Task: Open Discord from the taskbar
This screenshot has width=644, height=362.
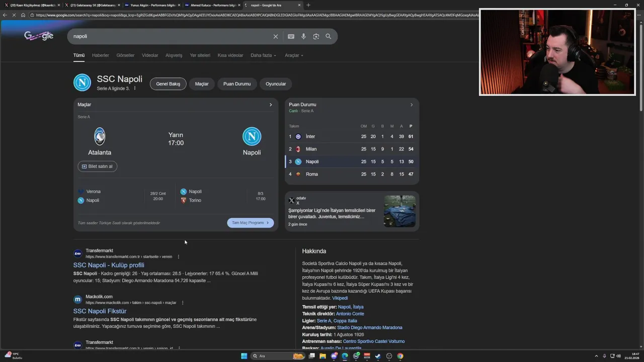Action: [x=334, y=356]
